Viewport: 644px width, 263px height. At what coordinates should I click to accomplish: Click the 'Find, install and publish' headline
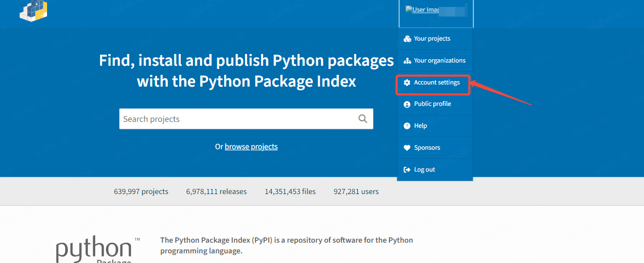[246, 71]
